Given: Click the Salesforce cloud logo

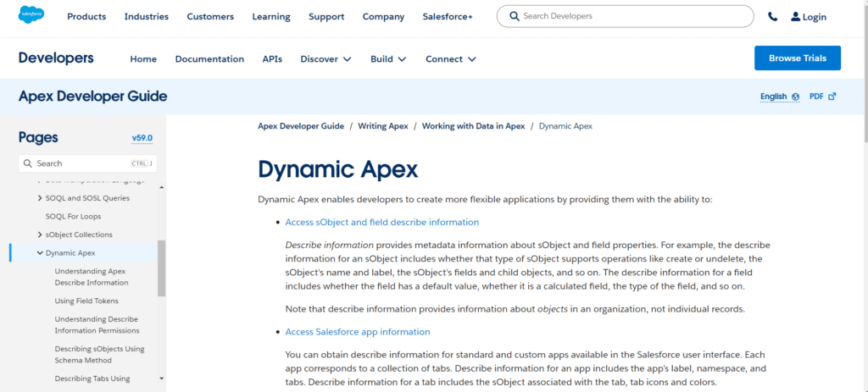Looking at the screenshot, I should click(31, 16).
